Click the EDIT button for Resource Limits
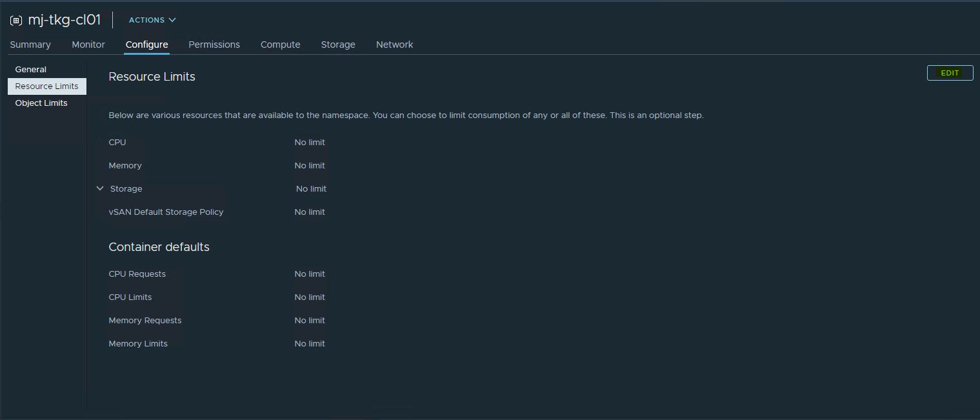980x420 pixels. point(950,73)
